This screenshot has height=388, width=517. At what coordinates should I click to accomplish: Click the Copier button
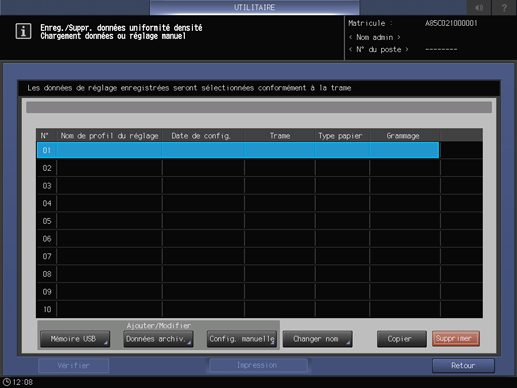click(402, 339)
